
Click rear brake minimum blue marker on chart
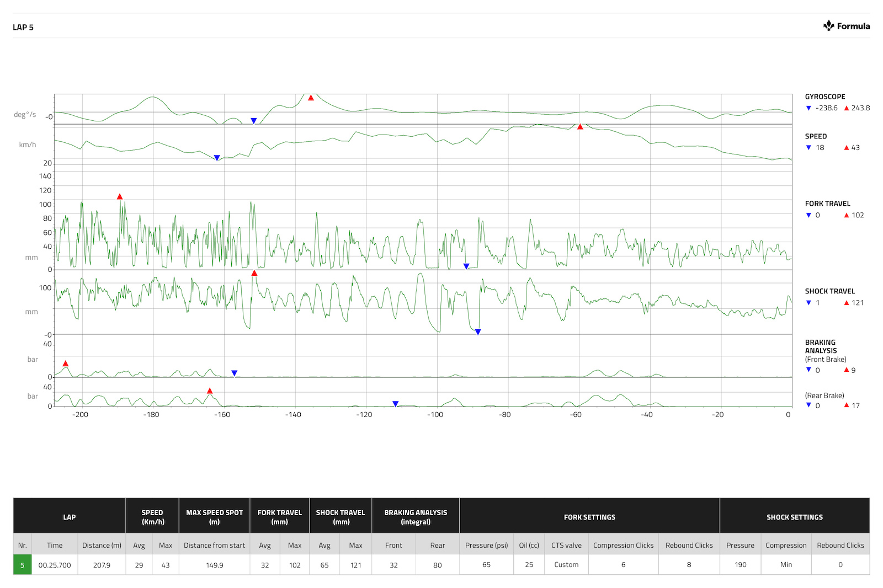[x=396, y=404]
